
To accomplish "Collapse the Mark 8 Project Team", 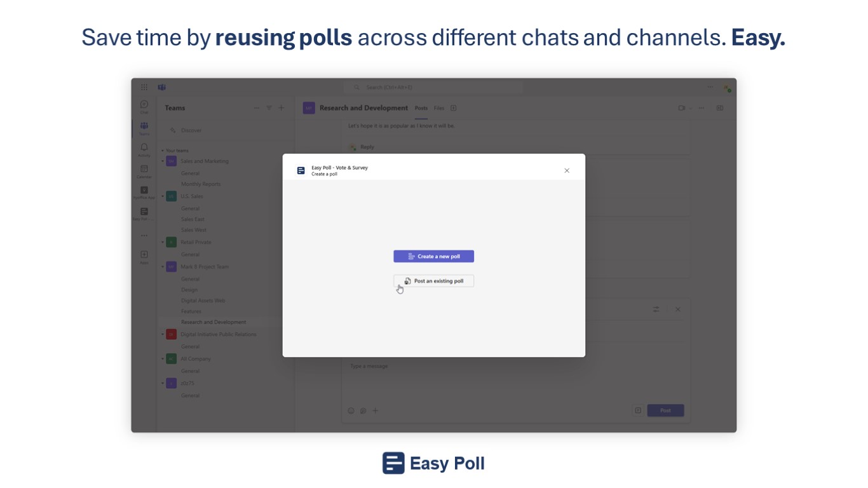I will tap(163, 267).
